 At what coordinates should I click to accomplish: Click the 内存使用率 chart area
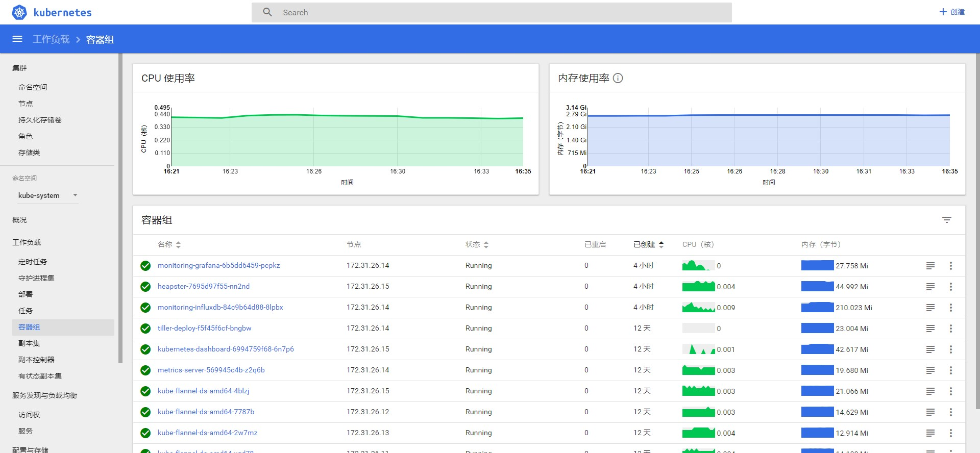pos(769,138)
